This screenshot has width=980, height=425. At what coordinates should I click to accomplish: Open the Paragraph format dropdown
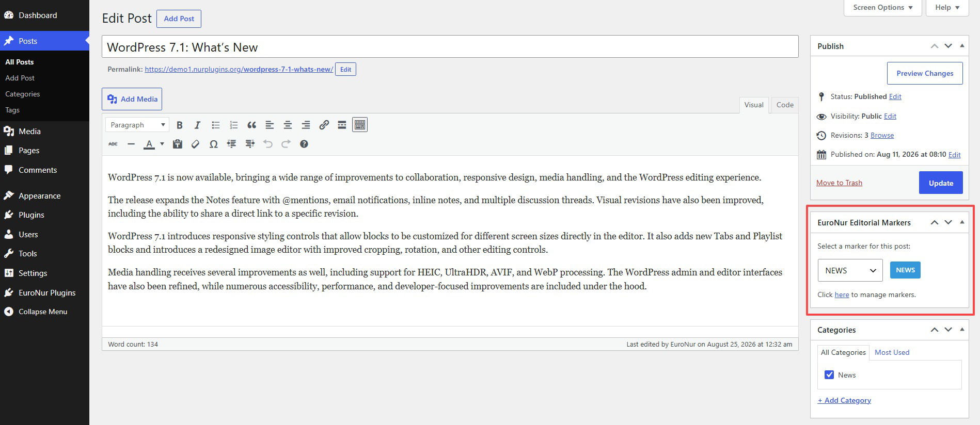tap(137, 125)
